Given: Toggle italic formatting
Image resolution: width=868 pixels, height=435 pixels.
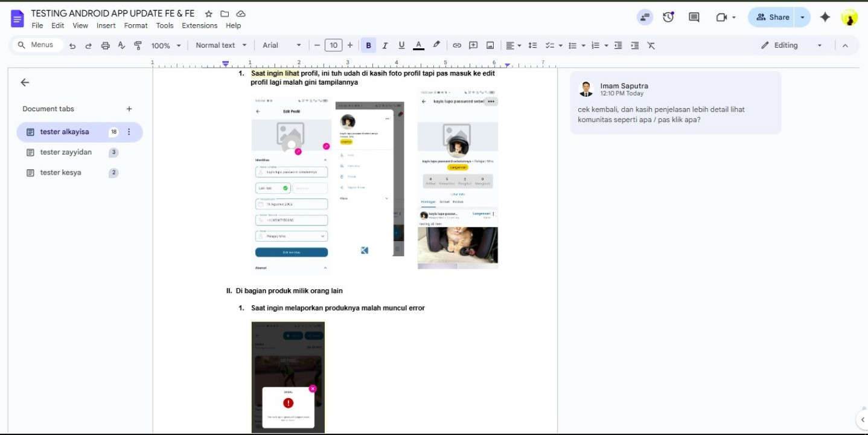Looking at the screenshot, I should [x=385, y=45].
